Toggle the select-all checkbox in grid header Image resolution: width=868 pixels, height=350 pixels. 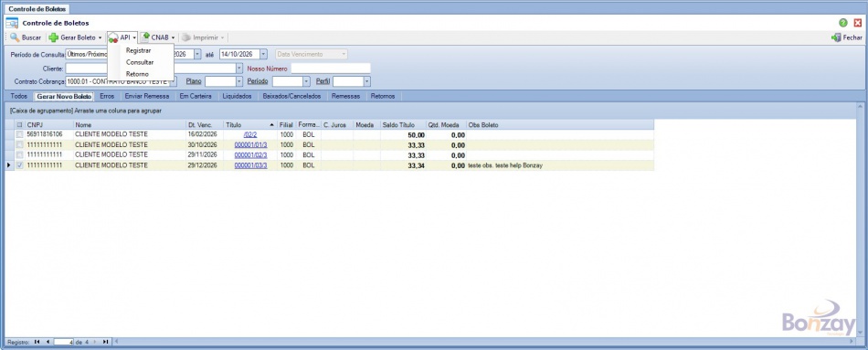click(20, 125)
